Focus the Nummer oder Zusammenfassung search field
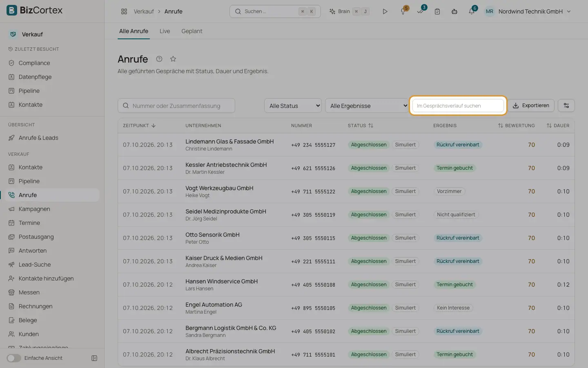Image resolution: width=588 pixels, height=368 pixels. pos(176,106)
